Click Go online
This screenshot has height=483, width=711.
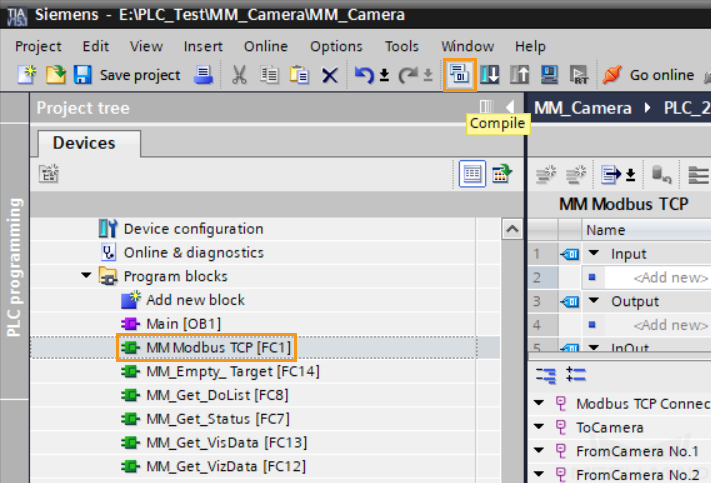[x=648, y=75]
